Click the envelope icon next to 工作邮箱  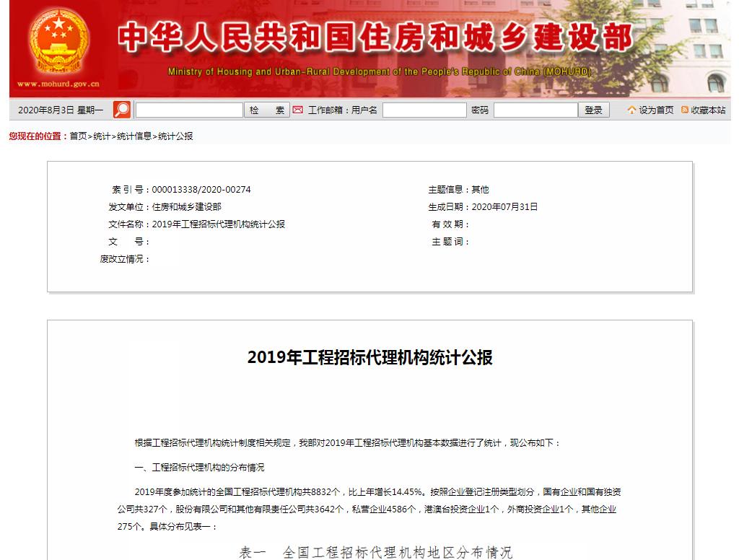[x=297, y=110]
